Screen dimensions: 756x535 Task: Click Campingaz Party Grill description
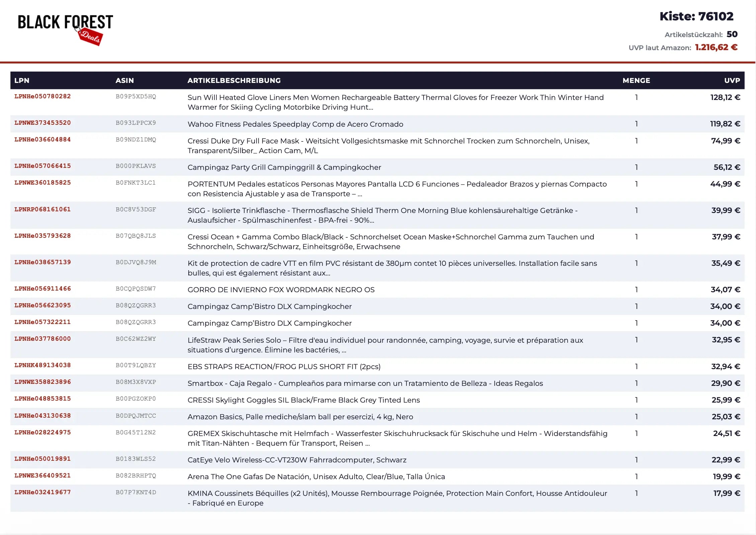284,167
